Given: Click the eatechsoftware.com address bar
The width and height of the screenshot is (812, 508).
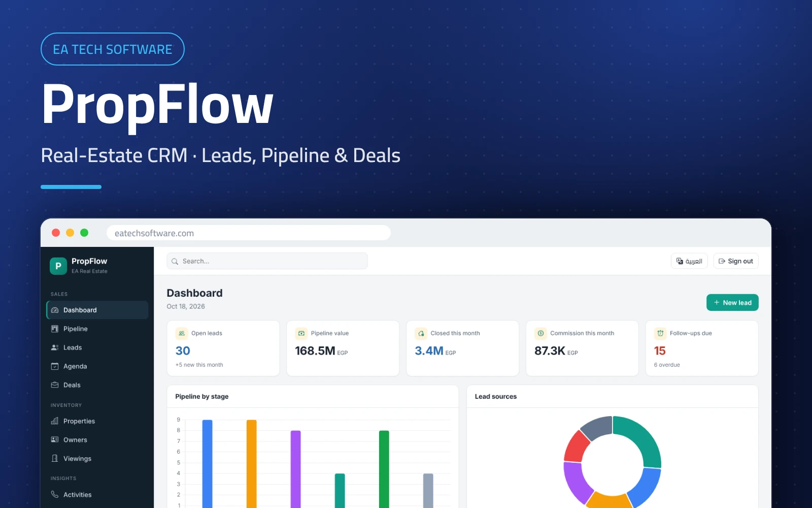Looking at the screenshot, I should pyautogui.click(x=249, y=233).
